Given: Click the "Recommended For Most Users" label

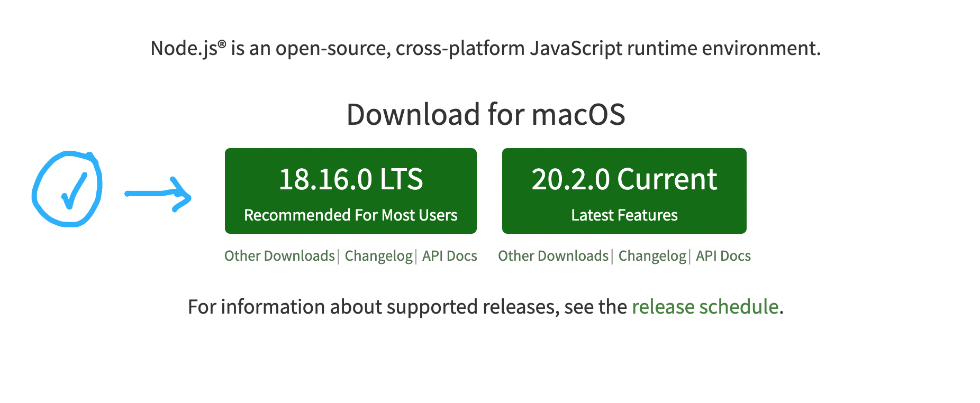Looking at the screenshot, I should [350, 215].
